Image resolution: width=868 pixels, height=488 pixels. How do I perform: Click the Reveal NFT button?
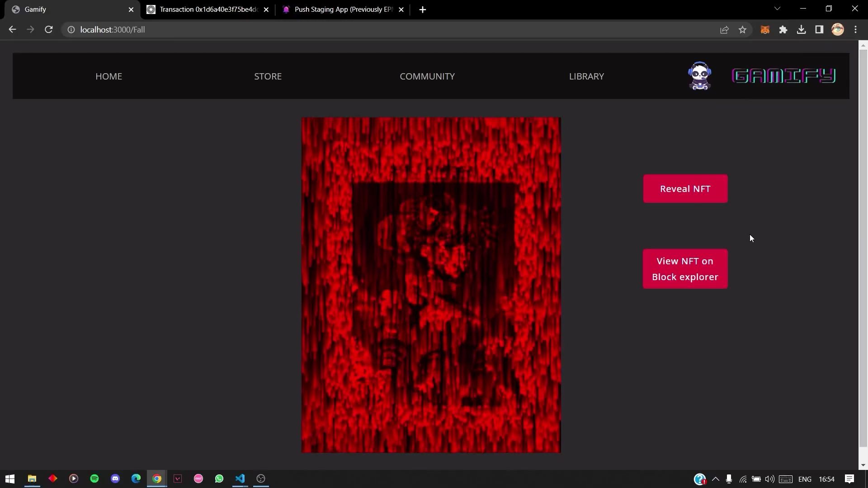point(685,189)
